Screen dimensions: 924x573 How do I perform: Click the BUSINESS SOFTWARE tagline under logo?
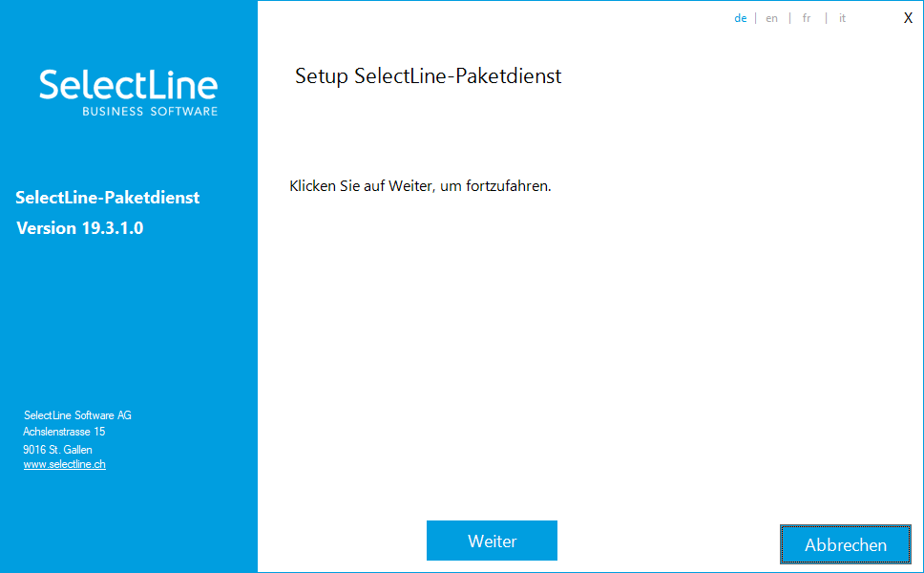(150, 111)
